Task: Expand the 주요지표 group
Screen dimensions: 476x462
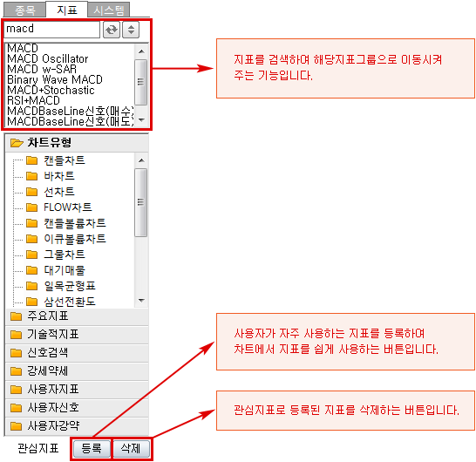Action: pyautogui.click(x=77, y=316)
